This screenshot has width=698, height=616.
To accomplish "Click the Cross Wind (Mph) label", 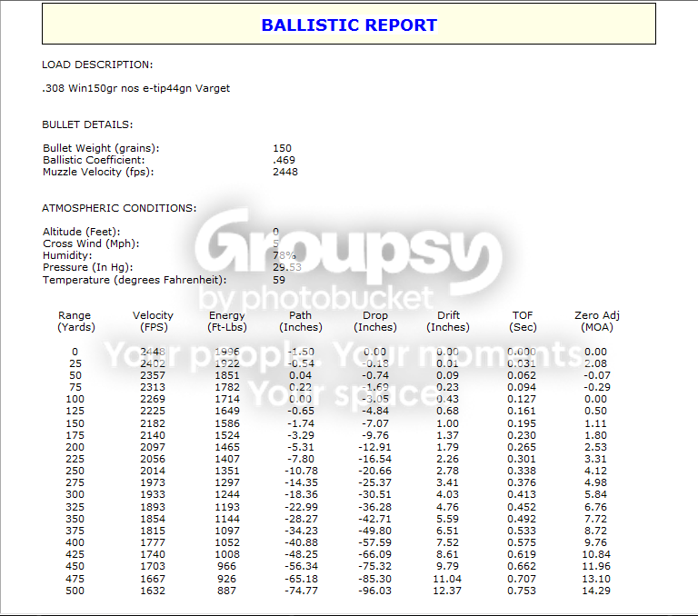I will pos(91,243).
